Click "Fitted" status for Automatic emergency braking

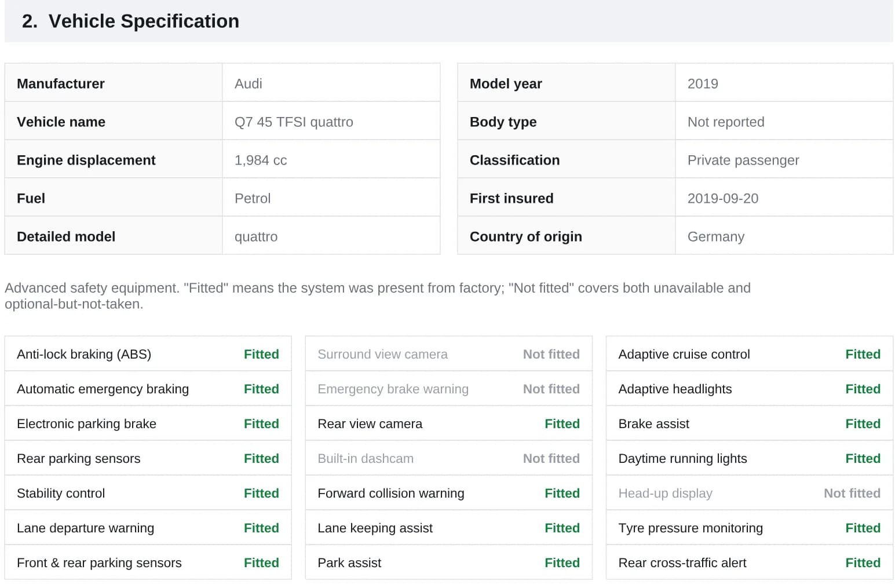261,389
